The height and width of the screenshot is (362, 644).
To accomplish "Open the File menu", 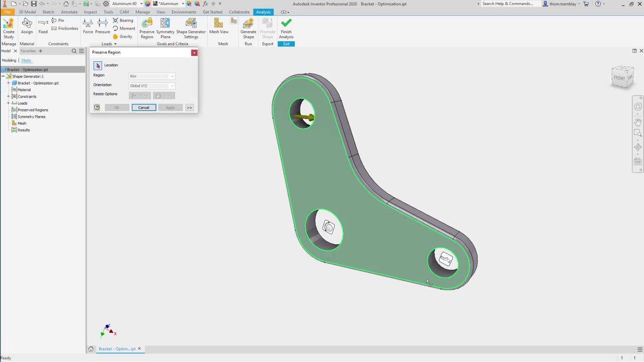I will pos(7,12).
